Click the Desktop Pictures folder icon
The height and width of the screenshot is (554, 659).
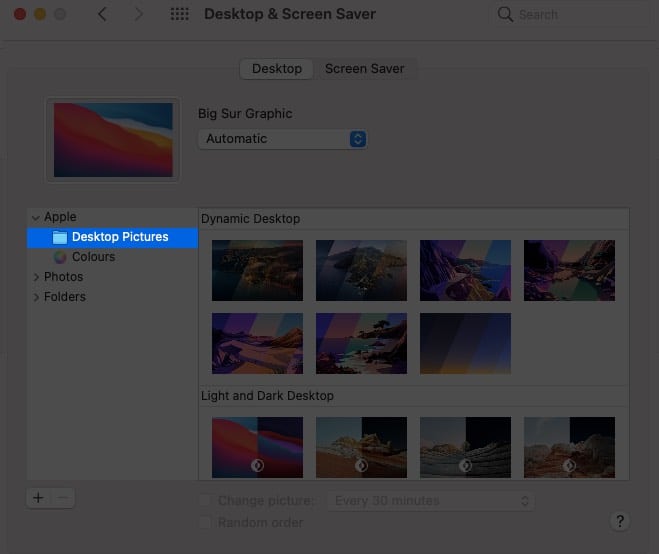60,237
